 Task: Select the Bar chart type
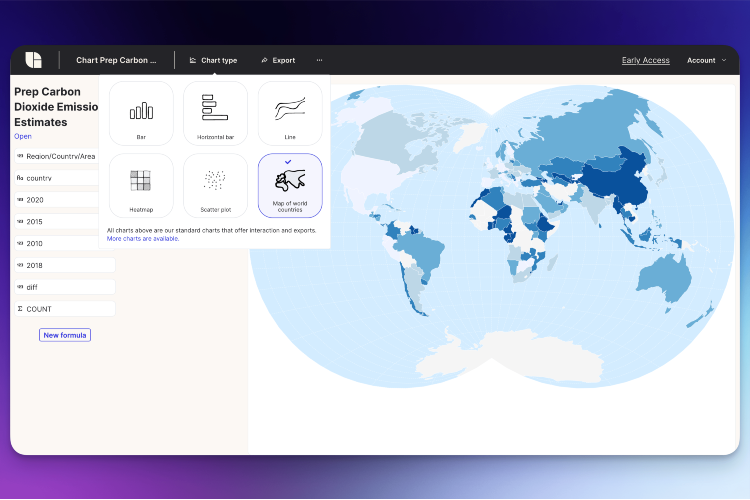(141, 113)
